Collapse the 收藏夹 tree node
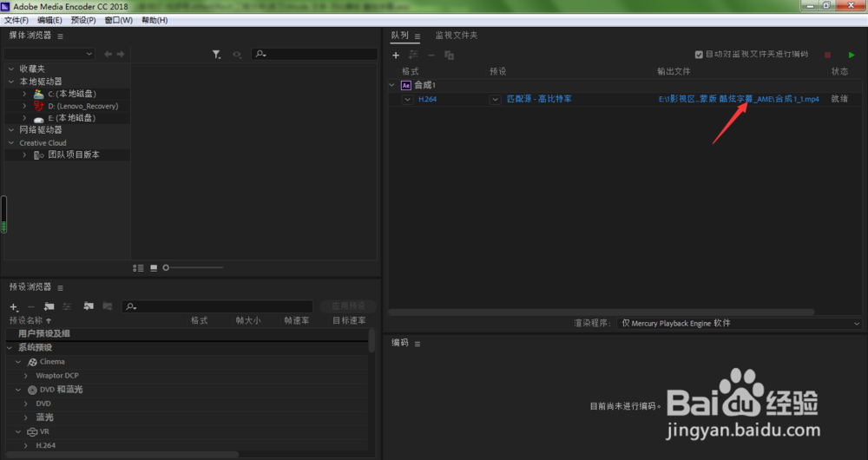868x460 pixels. click(x=11, y=69)
